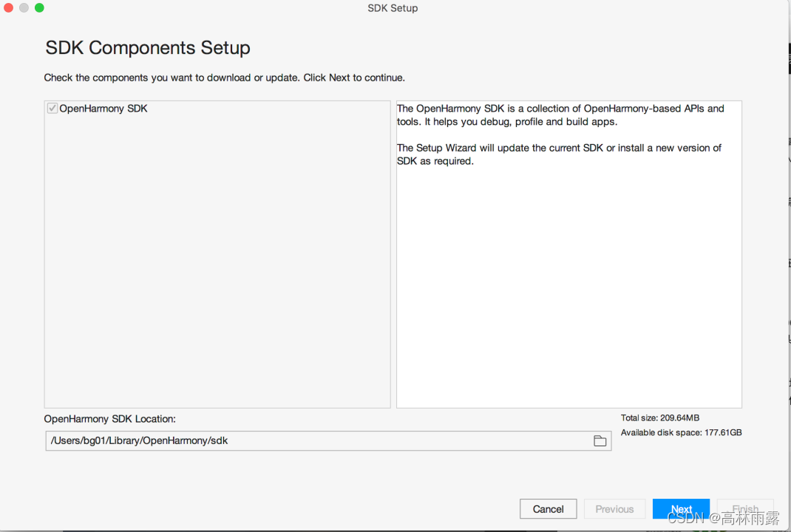Cancel the SDK setup
Viewport: 791px width, 532px height.
coord(549,509)
